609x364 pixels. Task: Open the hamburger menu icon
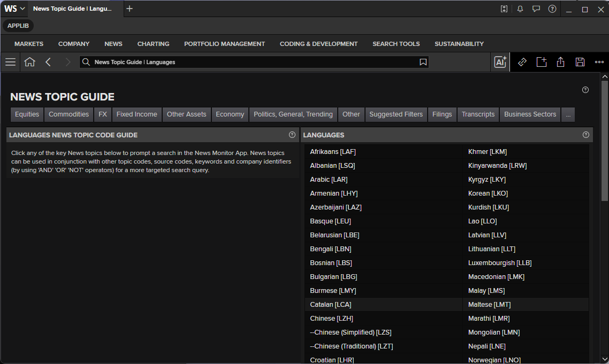pyautogui.click(x=11, y=62)
